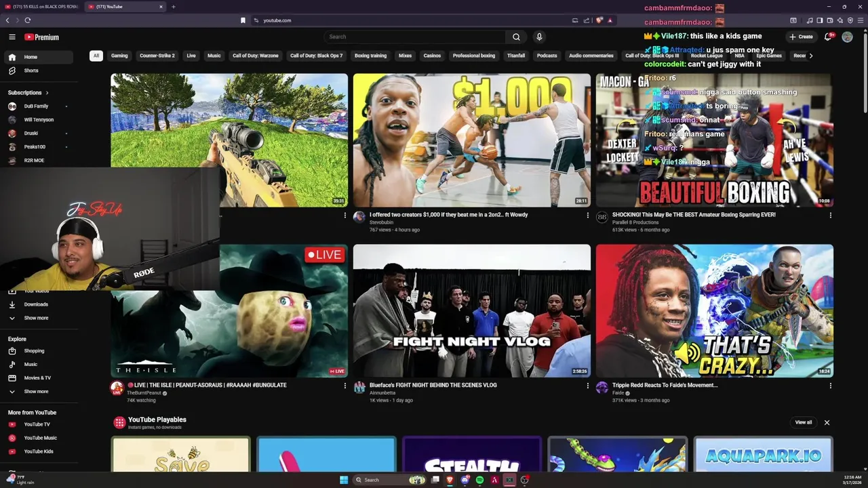Open Brave VPN shield icon

(850, 20)
